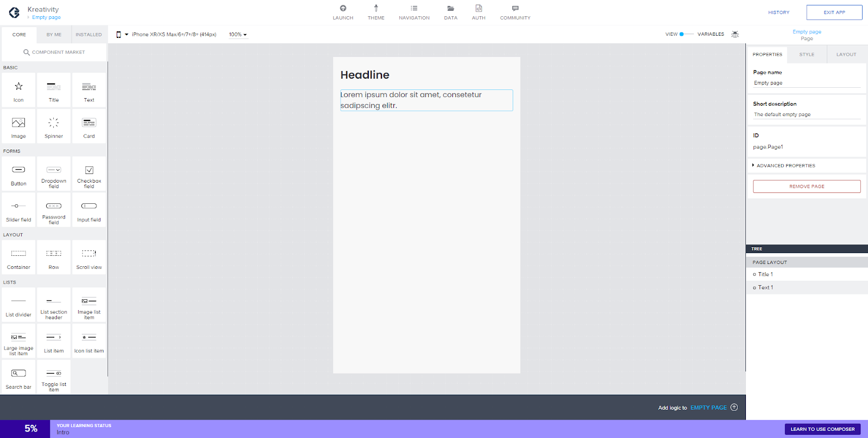Select the Password field component

pos(54,210)
